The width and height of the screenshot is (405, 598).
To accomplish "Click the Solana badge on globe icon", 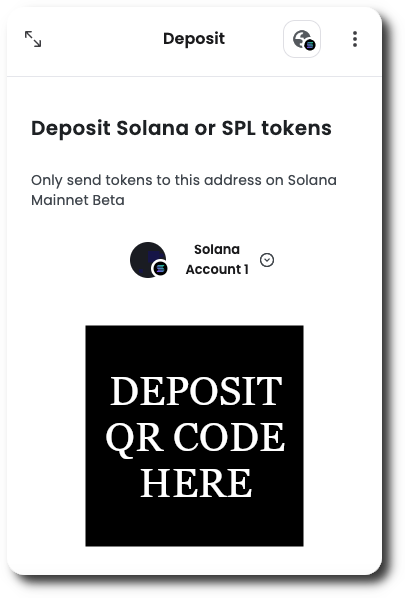I will tap(310, 45).
